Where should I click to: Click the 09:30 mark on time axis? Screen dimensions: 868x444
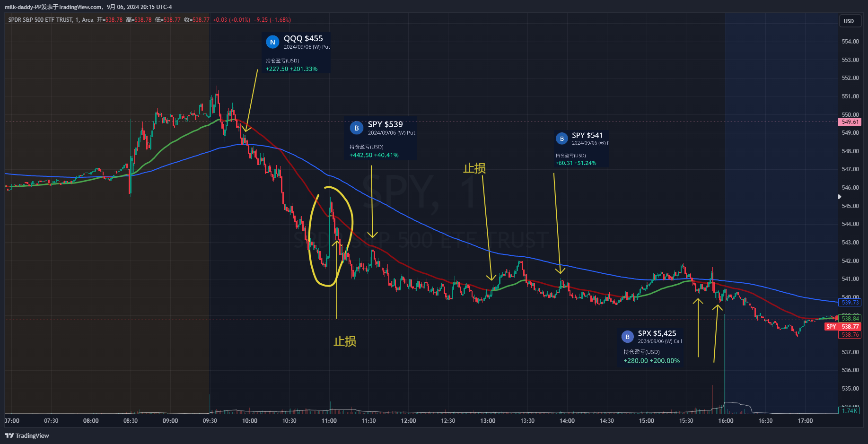pyautogui.click(x=210, y=421)
